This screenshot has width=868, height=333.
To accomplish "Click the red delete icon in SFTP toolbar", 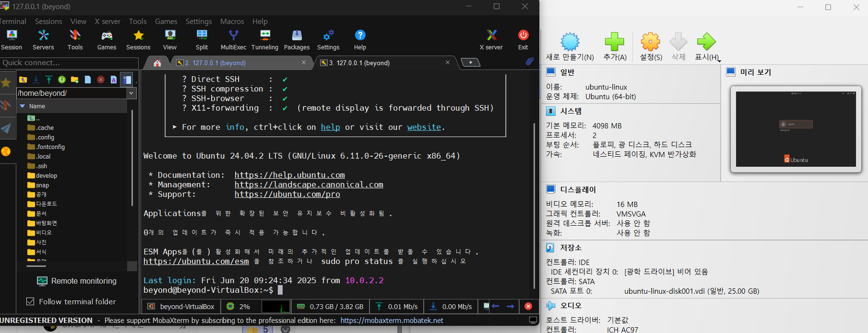I will 100,80.
